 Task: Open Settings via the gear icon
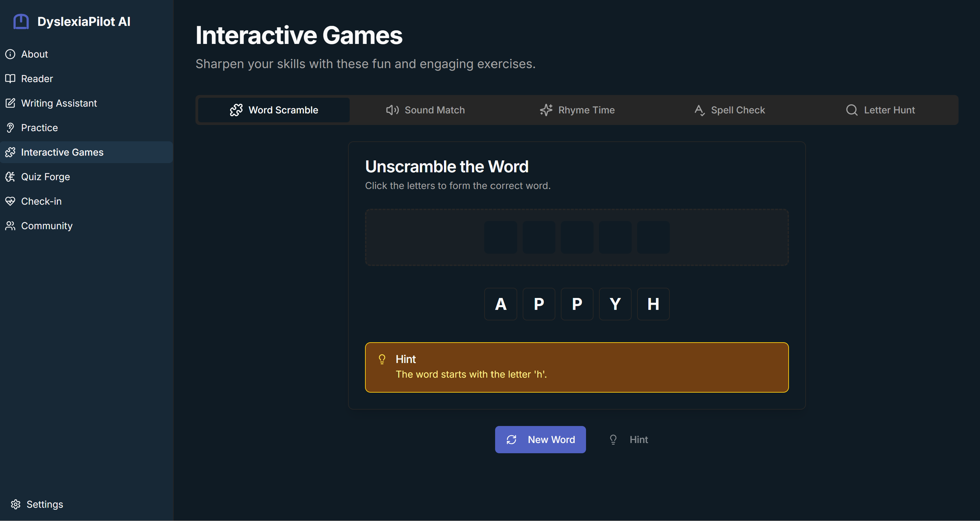click(16, 504)
